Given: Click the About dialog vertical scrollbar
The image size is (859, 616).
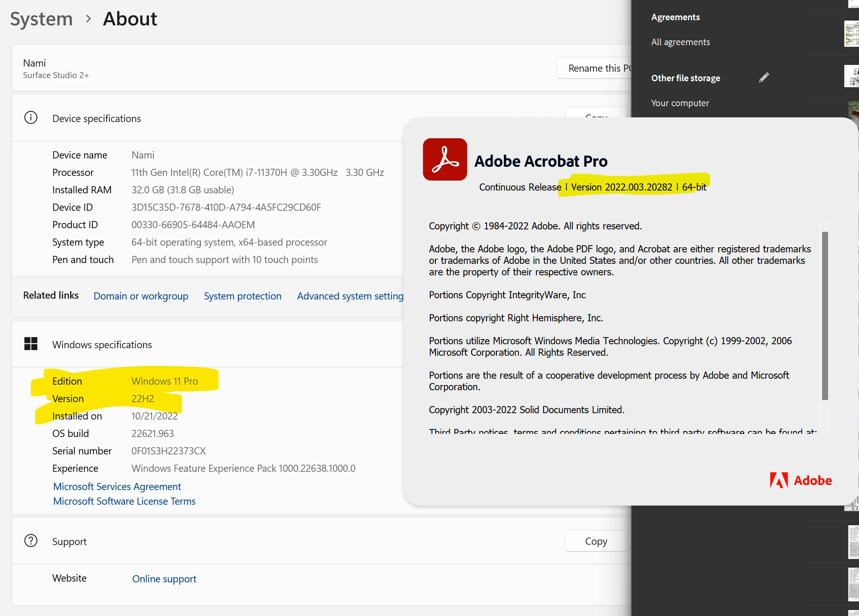Looking at the screenshot, I should coord(825,315).
